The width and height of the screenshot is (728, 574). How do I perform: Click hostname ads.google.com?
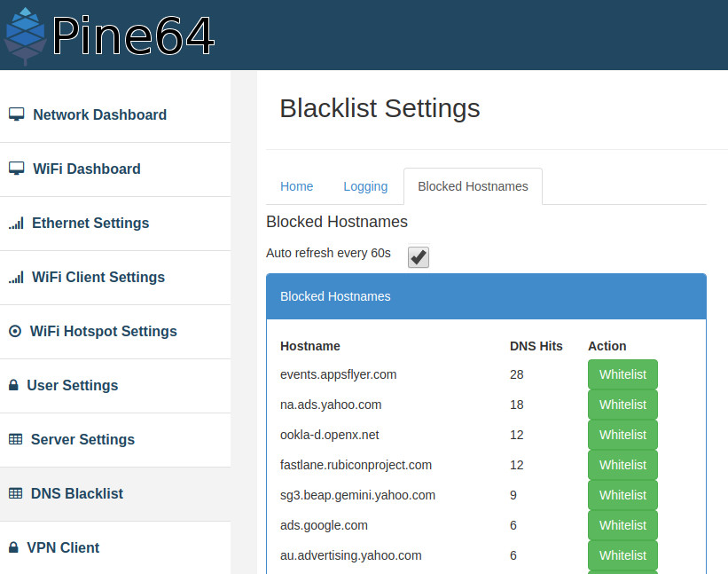pyautogui.click(x=324, y=526)
